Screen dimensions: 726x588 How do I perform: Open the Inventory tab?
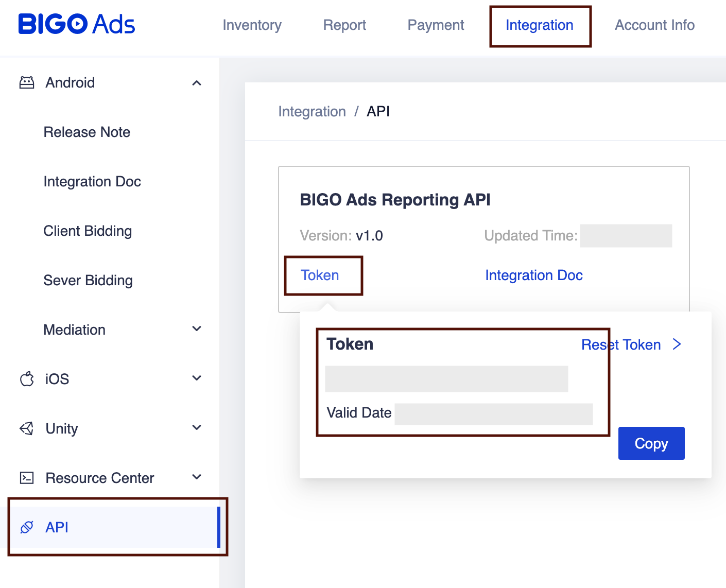tap(252, 25)
